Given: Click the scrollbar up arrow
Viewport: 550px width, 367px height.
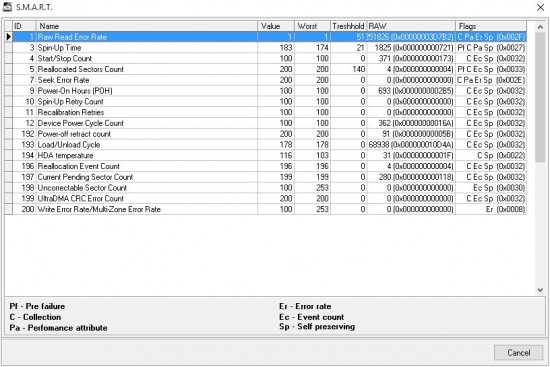Looking at the screenshot, I should point(540,27).
